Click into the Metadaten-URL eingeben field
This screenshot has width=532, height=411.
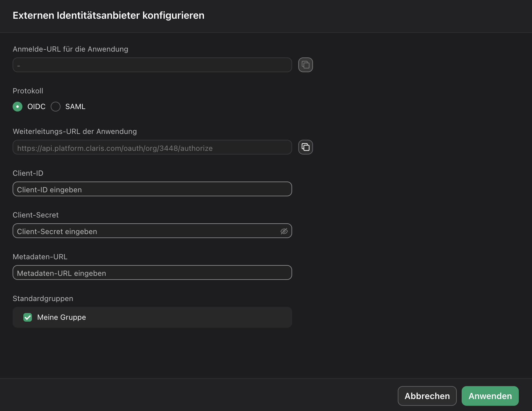coord(152,272)
